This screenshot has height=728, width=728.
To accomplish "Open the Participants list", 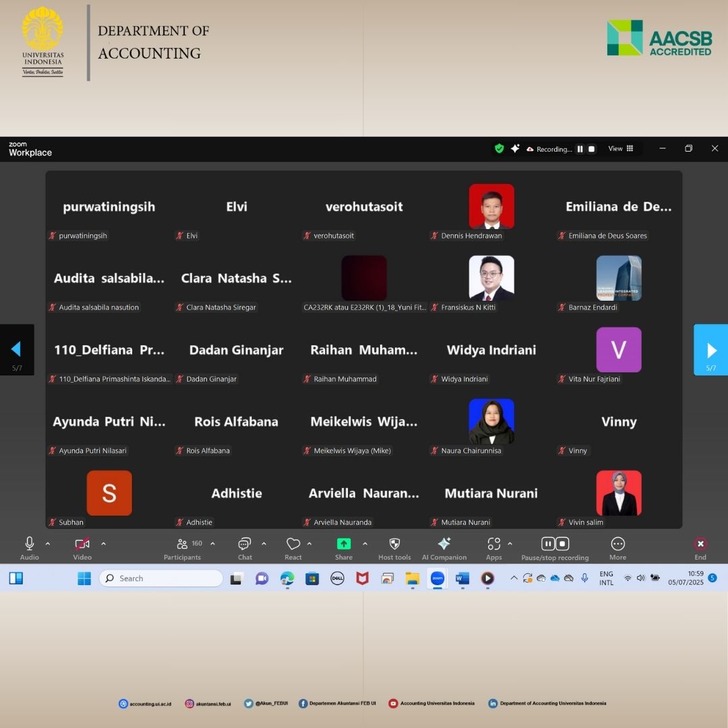I will pos(182,544).
